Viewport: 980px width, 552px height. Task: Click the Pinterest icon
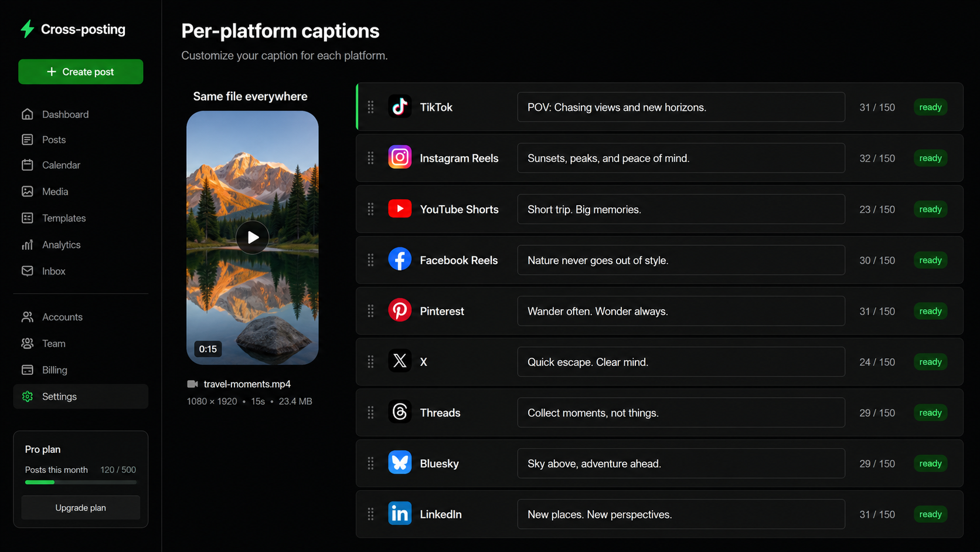[400, 310]
